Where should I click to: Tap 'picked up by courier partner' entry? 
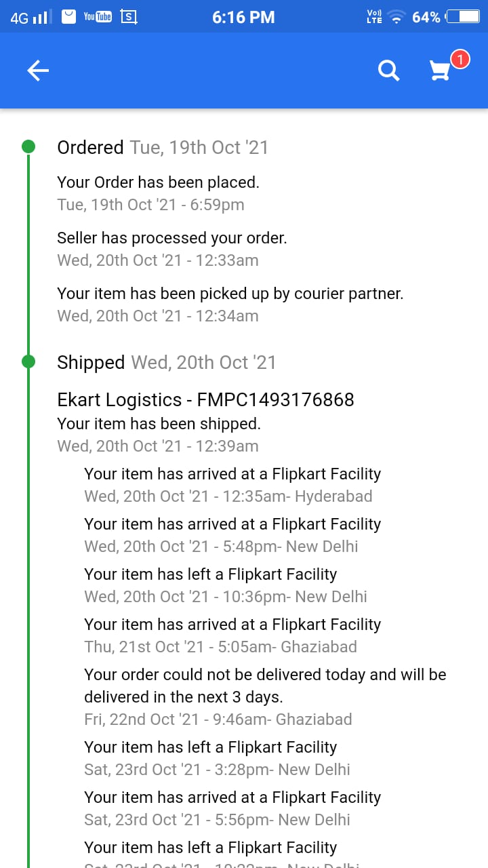point(230,293)
